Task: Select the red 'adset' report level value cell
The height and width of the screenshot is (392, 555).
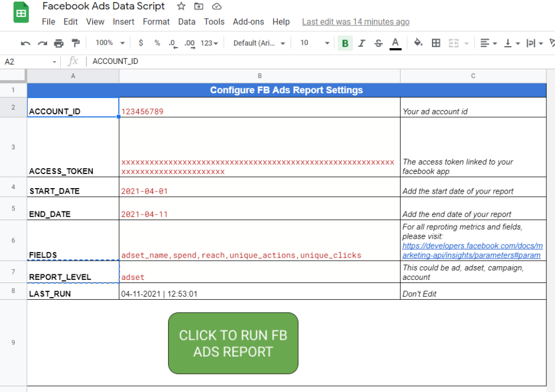Action: [x=260, y=272]
